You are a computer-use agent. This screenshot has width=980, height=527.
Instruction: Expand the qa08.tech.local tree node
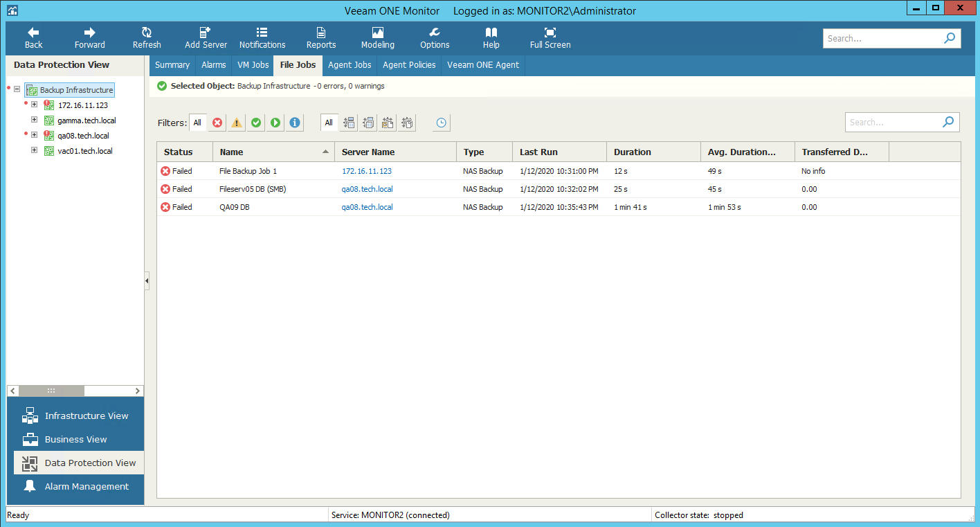point(34,134)
